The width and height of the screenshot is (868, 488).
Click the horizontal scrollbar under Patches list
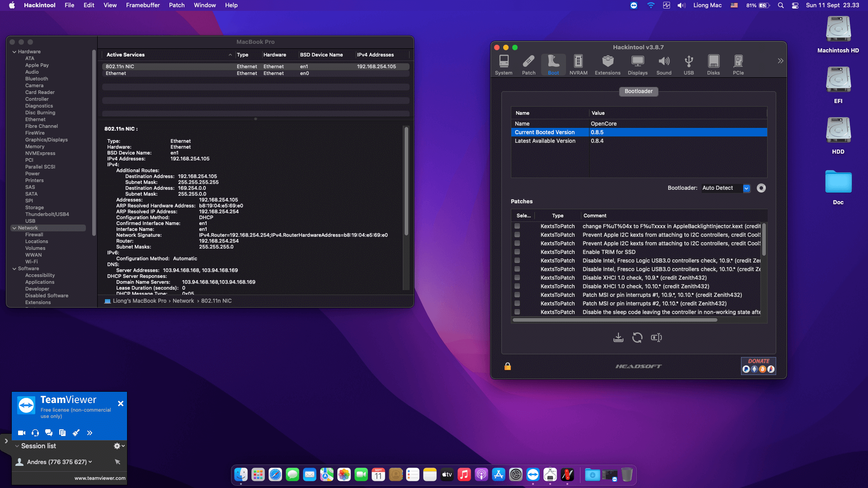coord(615,320)
